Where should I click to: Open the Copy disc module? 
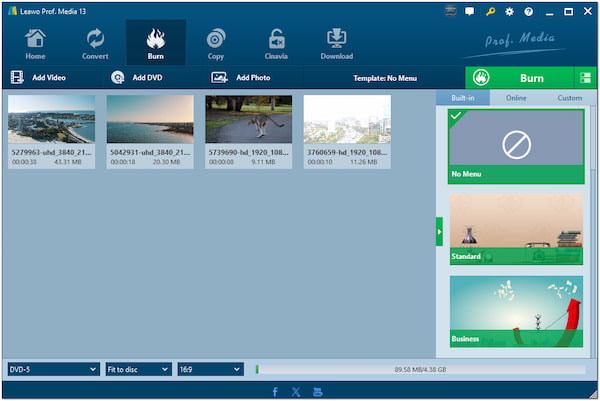point(215,43)
